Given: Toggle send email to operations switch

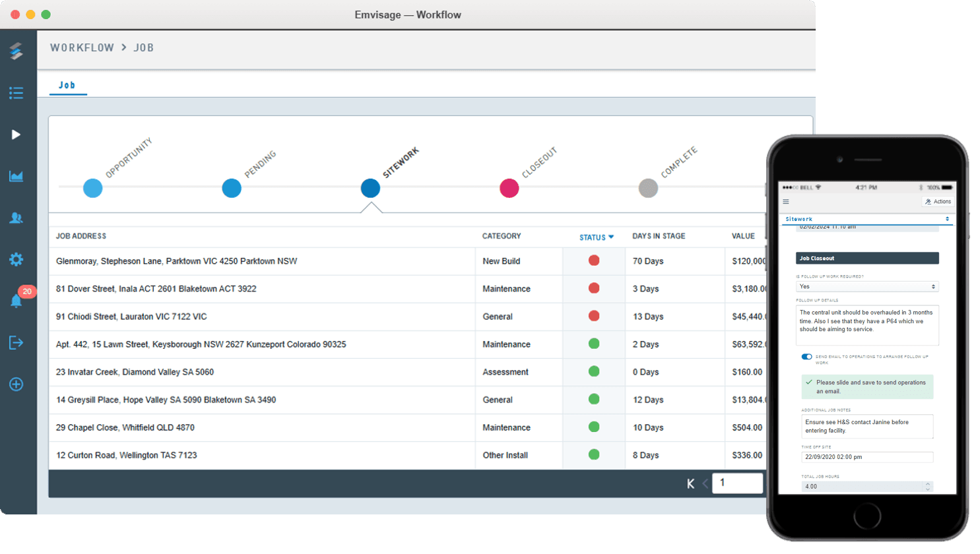Looking at the screenshot, I should [x=806, y=357].
